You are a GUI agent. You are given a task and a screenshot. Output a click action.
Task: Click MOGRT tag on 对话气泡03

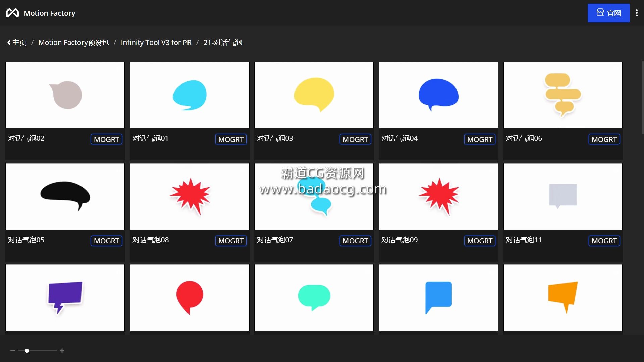pyautogui.click(x=355, y=139)
